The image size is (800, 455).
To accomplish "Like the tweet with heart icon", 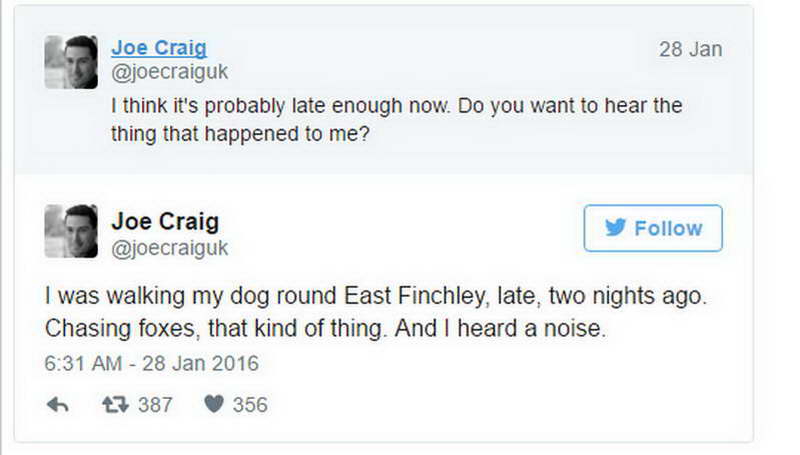I will click(214, 404).
